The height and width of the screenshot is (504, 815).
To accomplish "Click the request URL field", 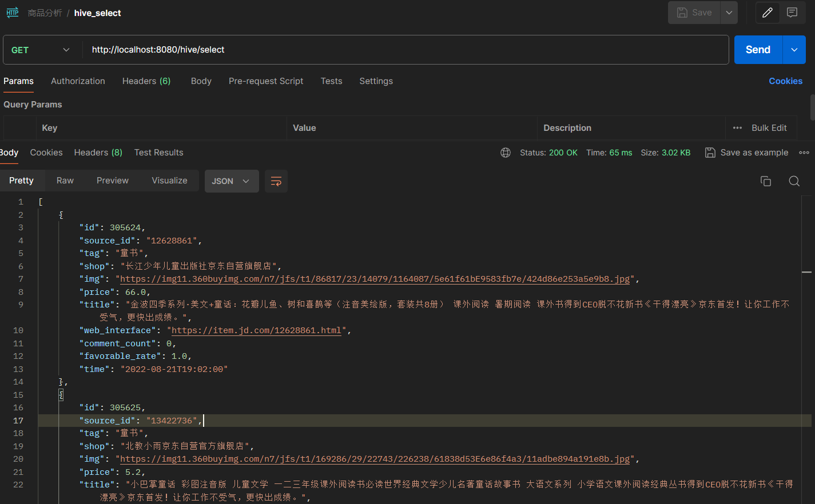I will coord(406,50).
